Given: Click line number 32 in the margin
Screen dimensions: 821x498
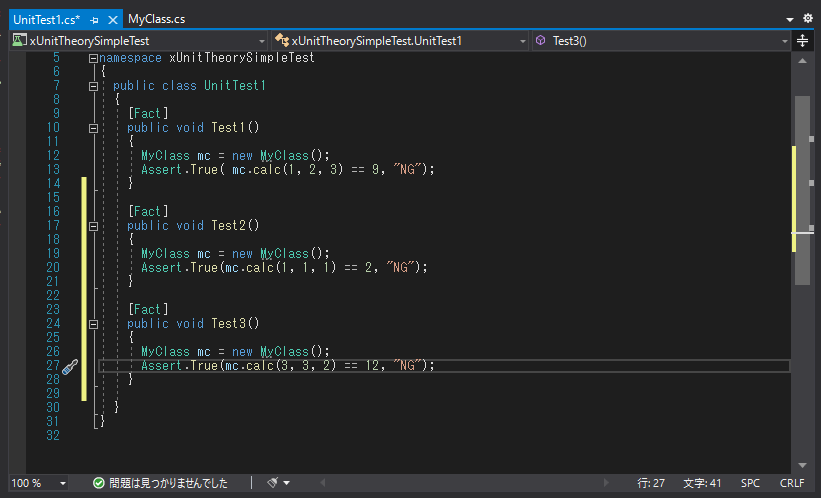Looking at the screenshot, I should click(x=53, y=436).
